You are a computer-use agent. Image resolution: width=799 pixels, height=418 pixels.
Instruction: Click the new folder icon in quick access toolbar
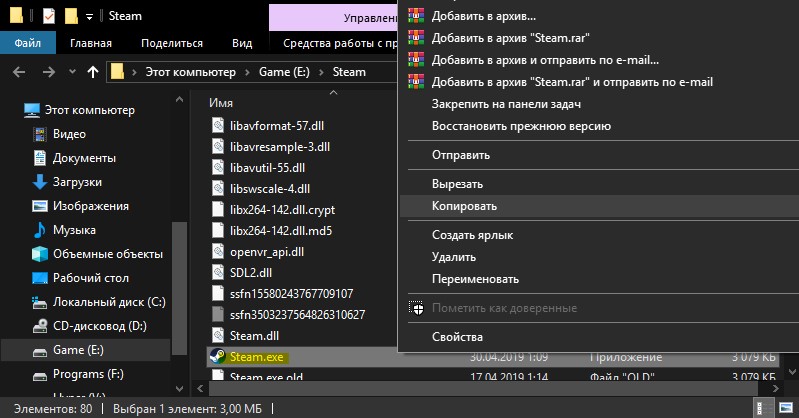point(71,16)
